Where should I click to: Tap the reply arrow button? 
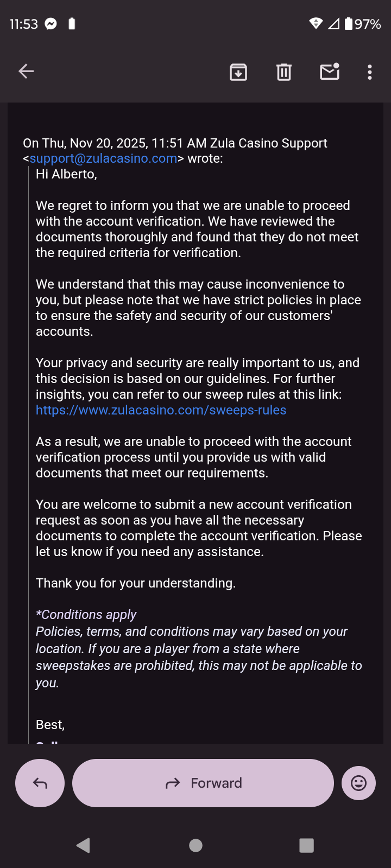40,783
